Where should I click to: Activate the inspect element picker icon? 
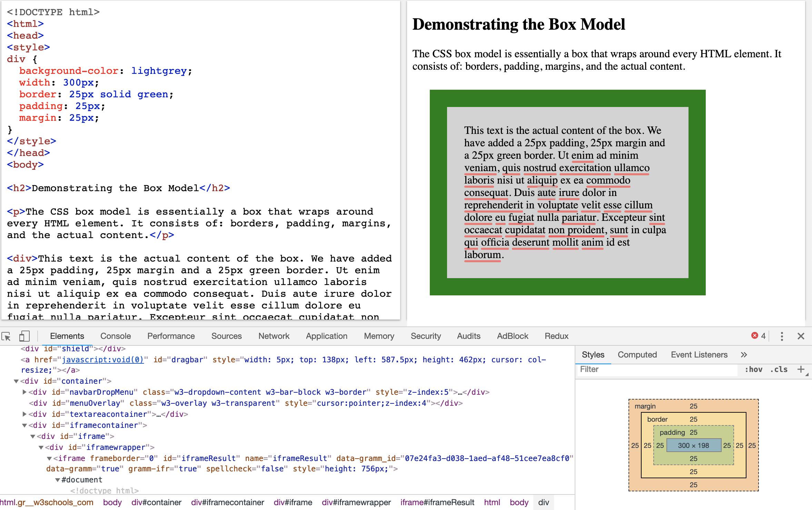tap(6, 336)
